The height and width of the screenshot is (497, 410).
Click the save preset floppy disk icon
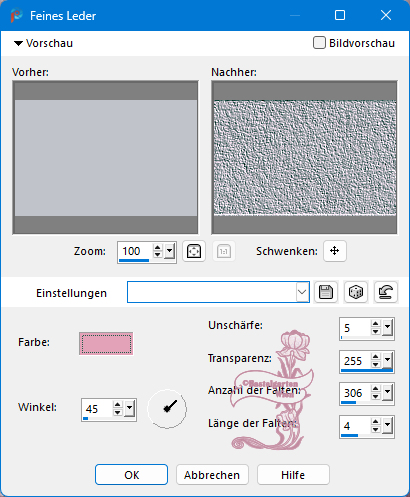coord(326,292)
